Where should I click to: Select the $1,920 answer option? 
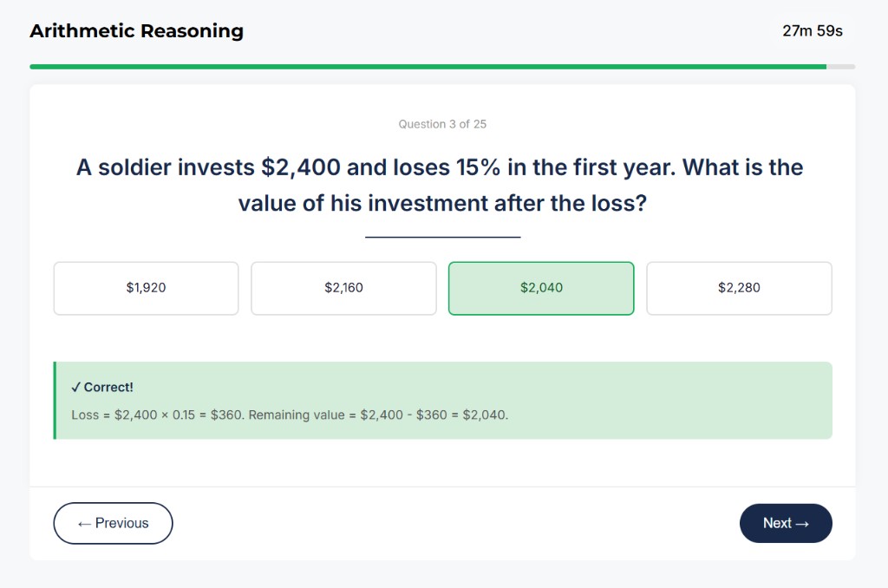tap(145, 287)
